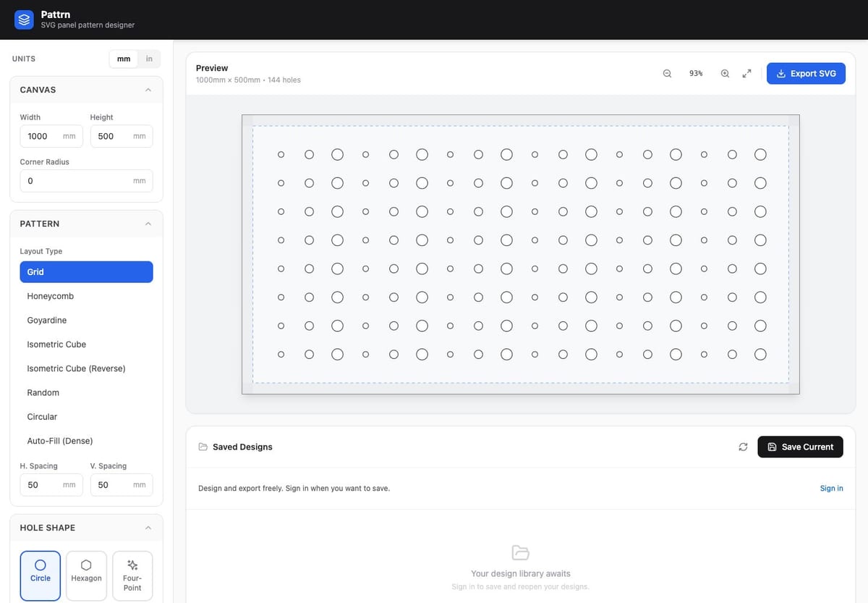Click the Save Current button
Viewport: 868px width, 603px height.
click(x=800, y=447)
